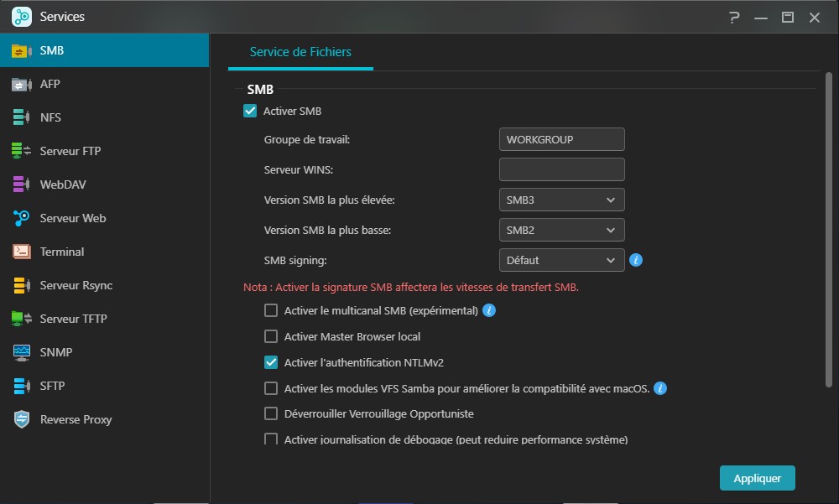Check Activer Master Browser local
The image size is (839, 504).
point(271,336)
